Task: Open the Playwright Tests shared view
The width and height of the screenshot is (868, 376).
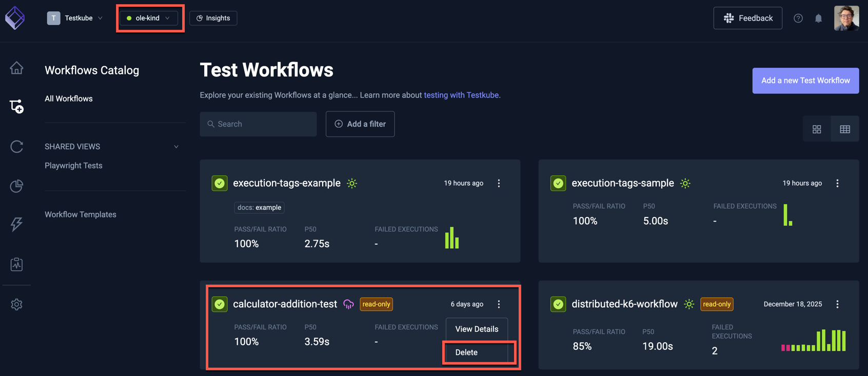Action: 73,166
